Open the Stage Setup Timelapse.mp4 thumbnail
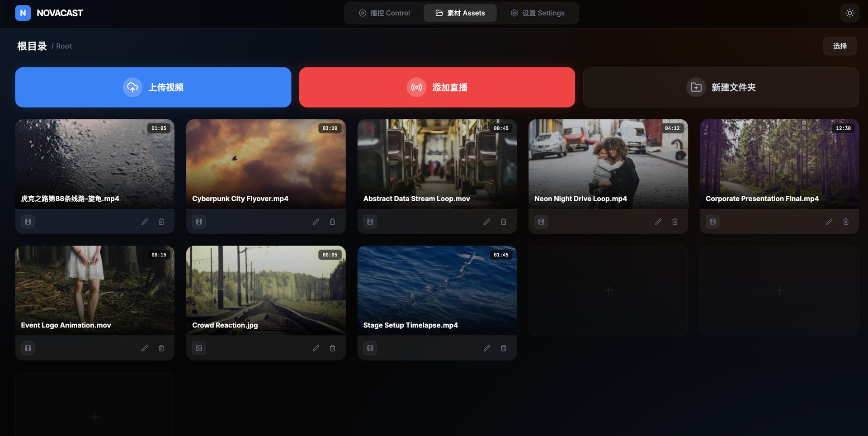 (437, 290)
